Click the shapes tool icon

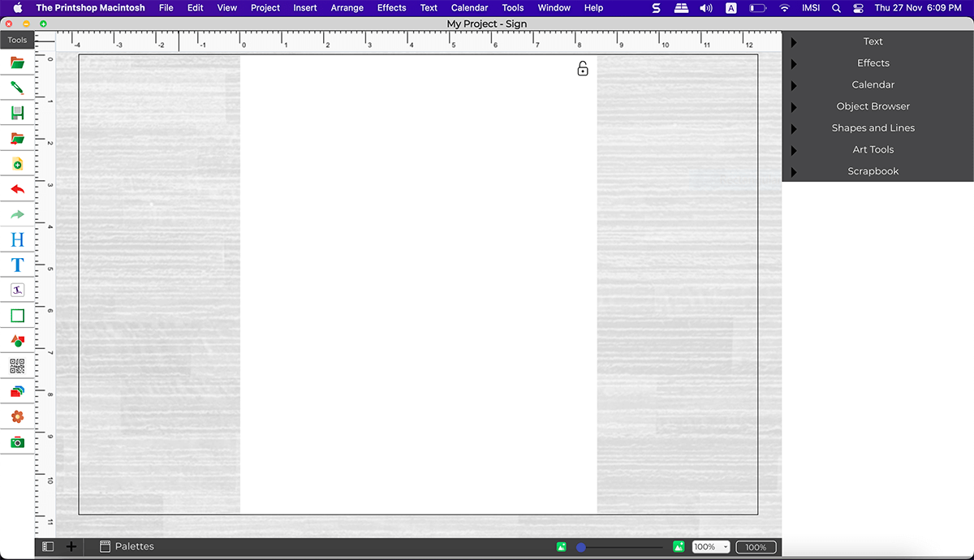[x=17, y=341]
